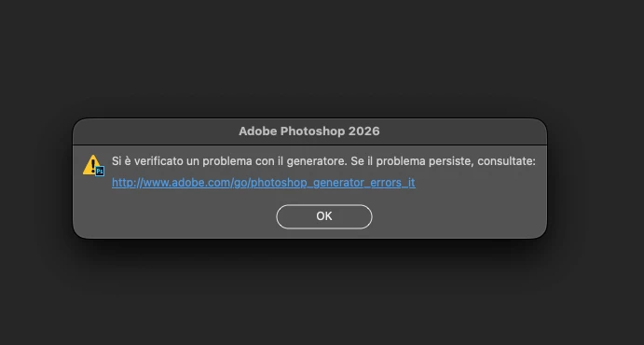
Task: Click the small Ps badge on warning icon
Action: point(100,172)
